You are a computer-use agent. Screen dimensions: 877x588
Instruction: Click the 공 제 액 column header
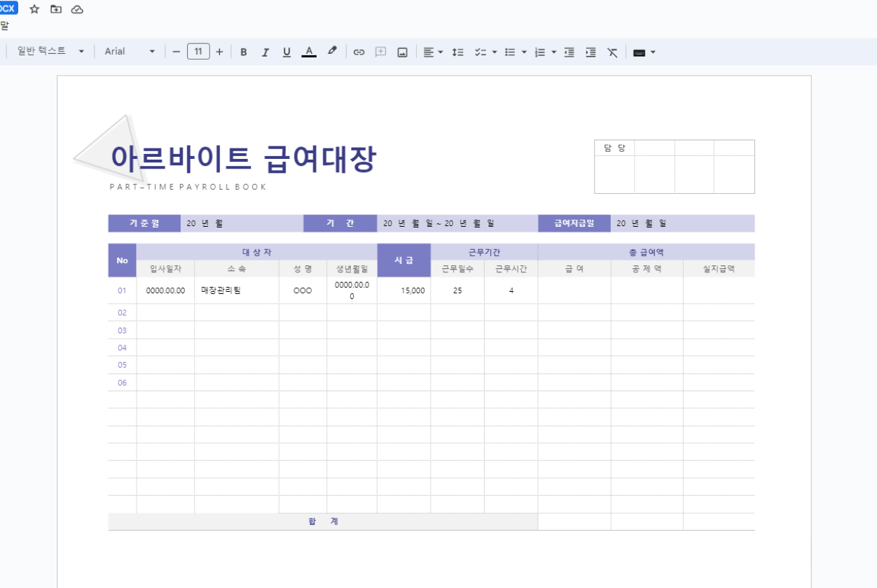click(647, 269)
